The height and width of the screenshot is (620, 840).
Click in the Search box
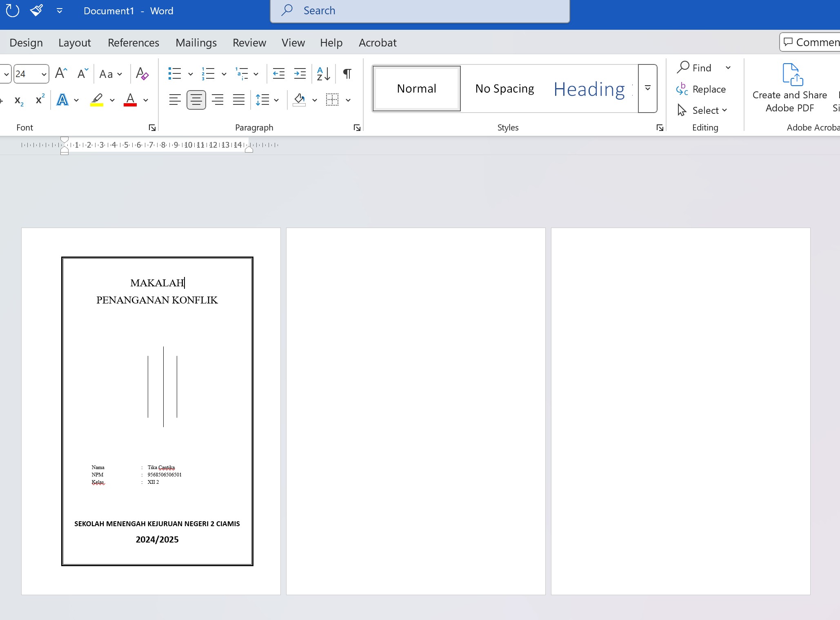420,11
